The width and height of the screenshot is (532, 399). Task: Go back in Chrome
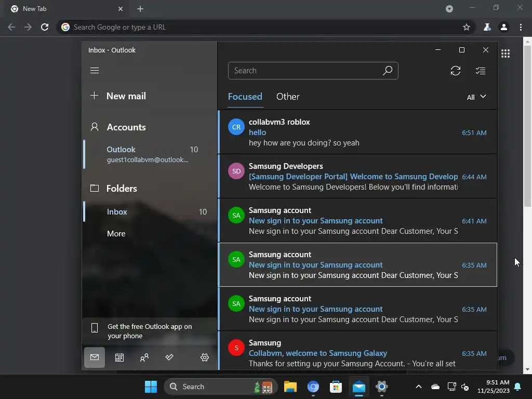(x=11, y=27)
